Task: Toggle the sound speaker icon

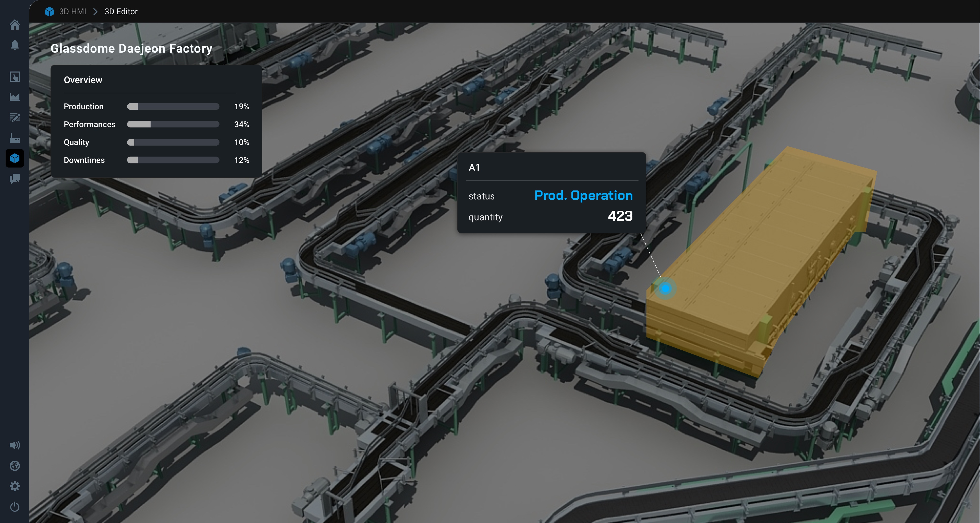Action: 15,445
